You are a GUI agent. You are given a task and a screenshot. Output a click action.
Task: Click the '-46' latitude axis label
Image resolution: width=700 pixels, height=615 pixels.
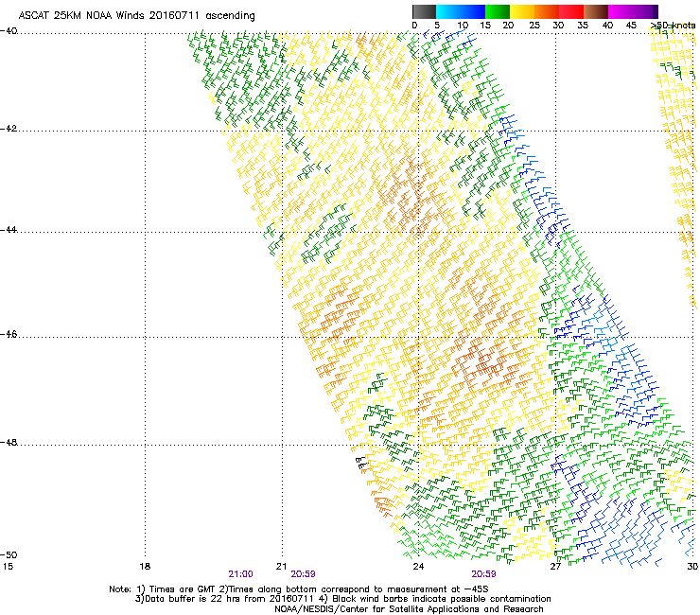9,334
